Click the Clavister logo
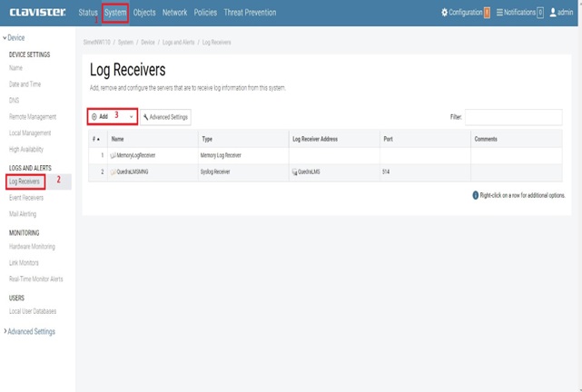The image size is (582, 392). coord(36,13)
